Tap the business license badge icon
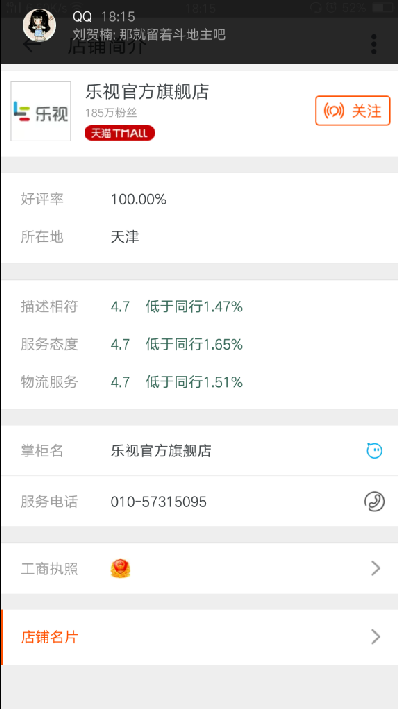The width and height of the screenshot is (398, 709). coord(120,568)
